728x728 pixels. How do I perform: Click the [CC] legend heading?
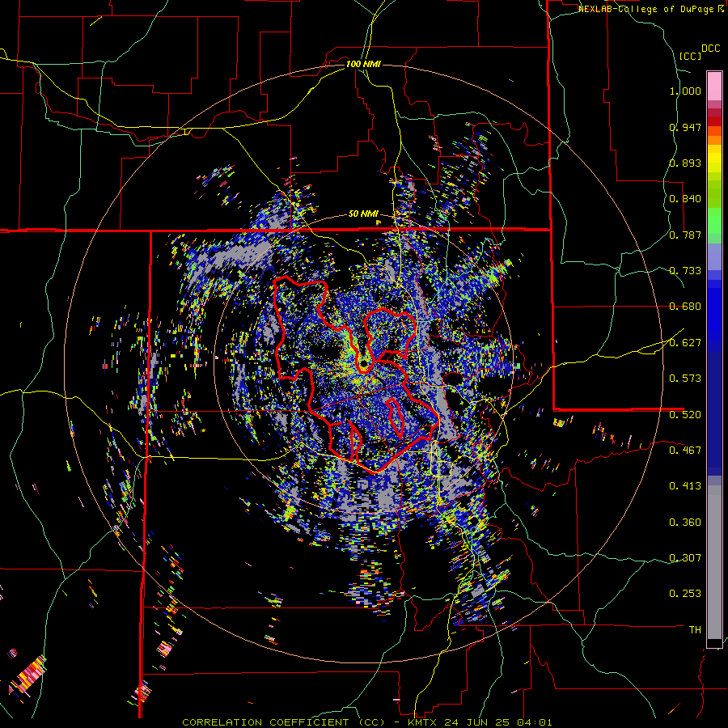pyautogui.click(x=690, y=56)
